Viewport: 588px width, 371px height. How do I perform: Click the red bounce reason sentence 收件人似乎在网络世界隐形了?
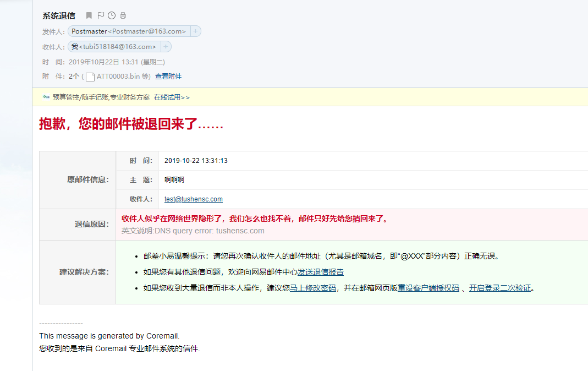pos(255,219)
